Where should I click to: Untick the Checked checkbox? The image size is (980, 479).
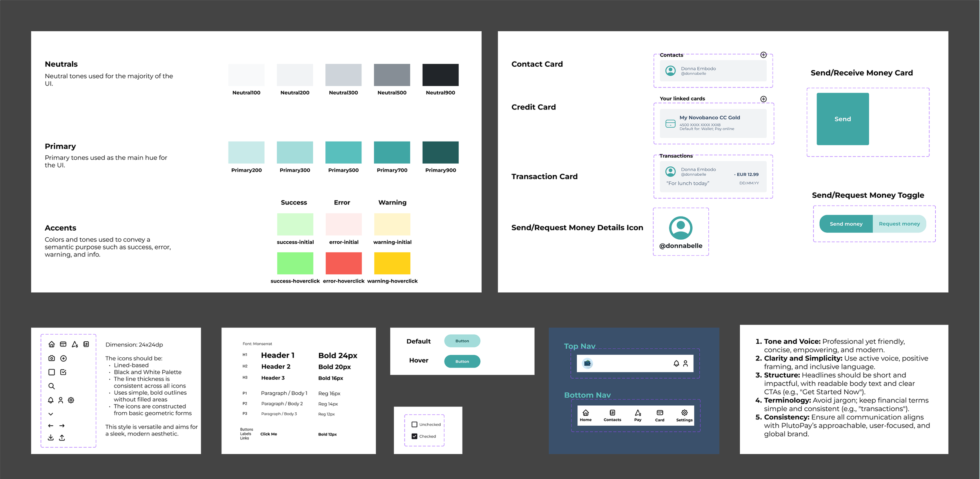(x=414, y=436)
